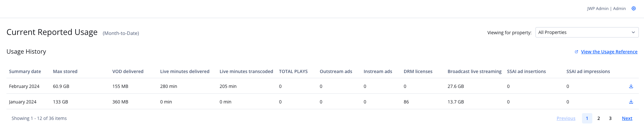Screen dimensions: 644x139
Task: Go to Next page
Action: (x=627, y=118)
